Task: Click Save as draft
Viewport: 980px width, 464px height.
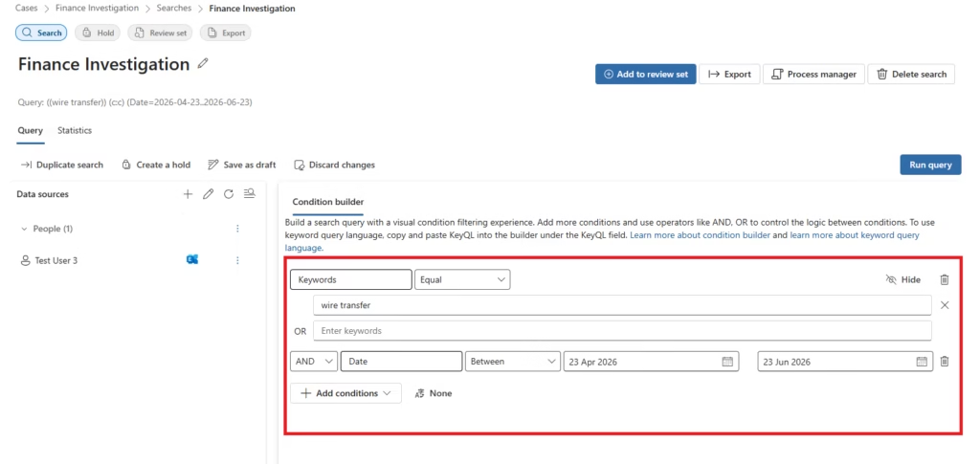Action: (241, 165)
